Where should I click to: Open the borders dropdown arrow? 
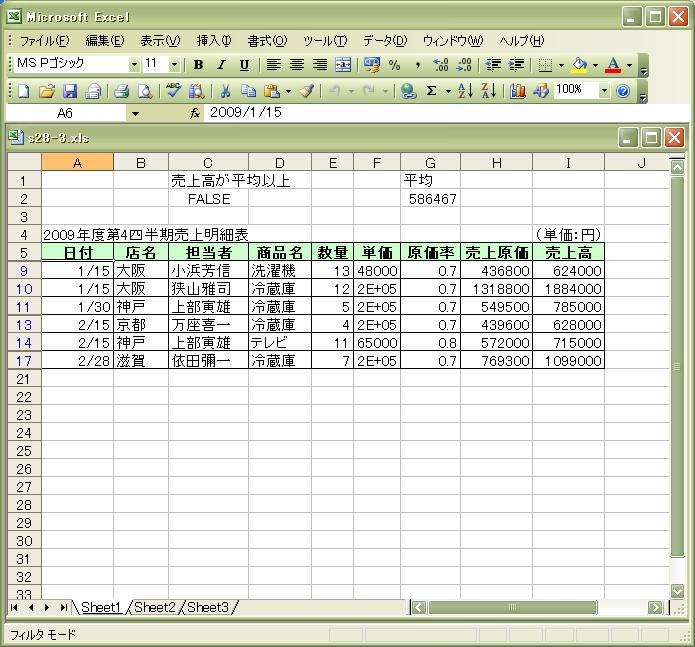(561, 65)
